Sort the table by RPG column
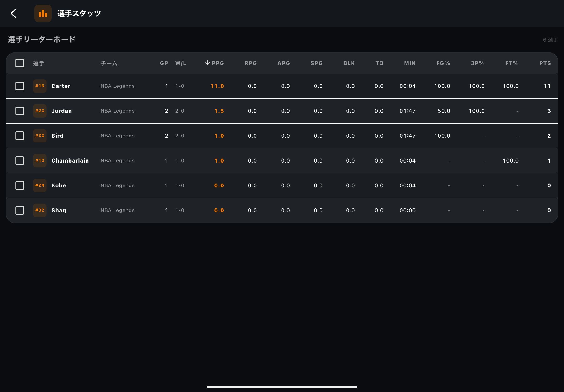Viewport: 564px width, 392px height. point(250,63)
